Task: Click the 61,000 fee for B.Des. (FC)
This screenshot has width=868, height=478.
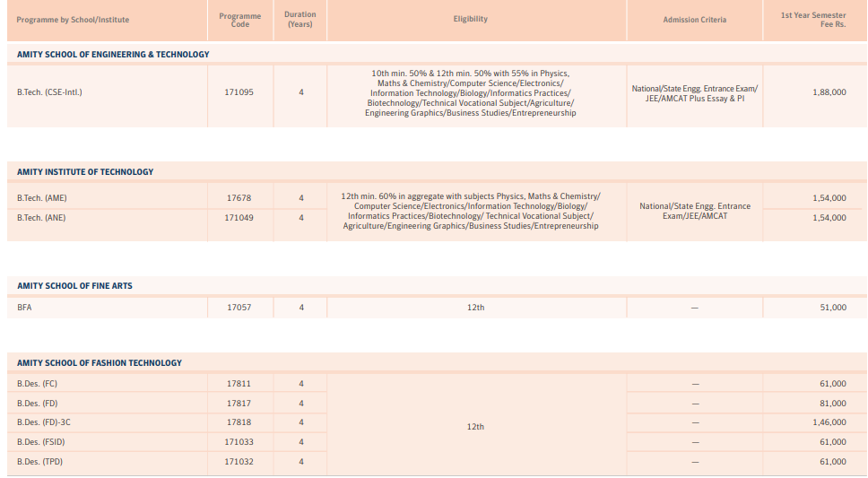Action: 833,383
